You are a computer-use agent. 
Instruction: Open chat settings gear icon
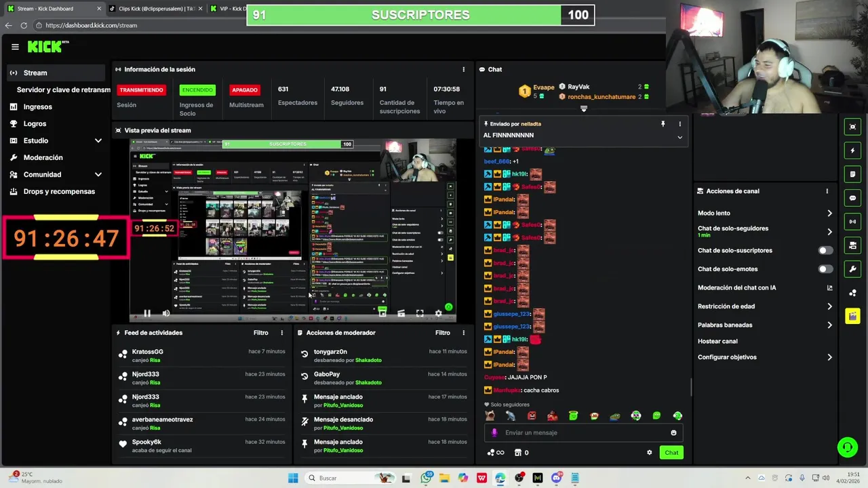pyautogui.click(x=649, y=453)
